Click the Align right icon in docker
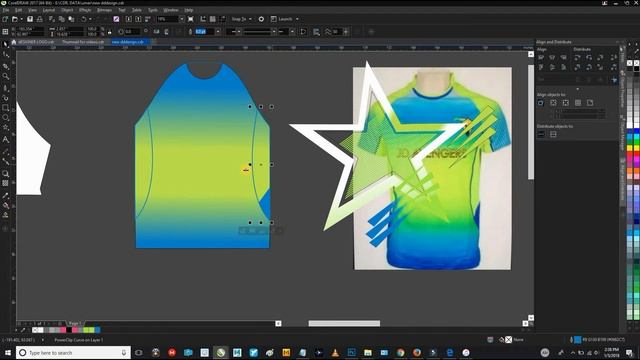Screen dimensions: 640x360 click(564, 58)
